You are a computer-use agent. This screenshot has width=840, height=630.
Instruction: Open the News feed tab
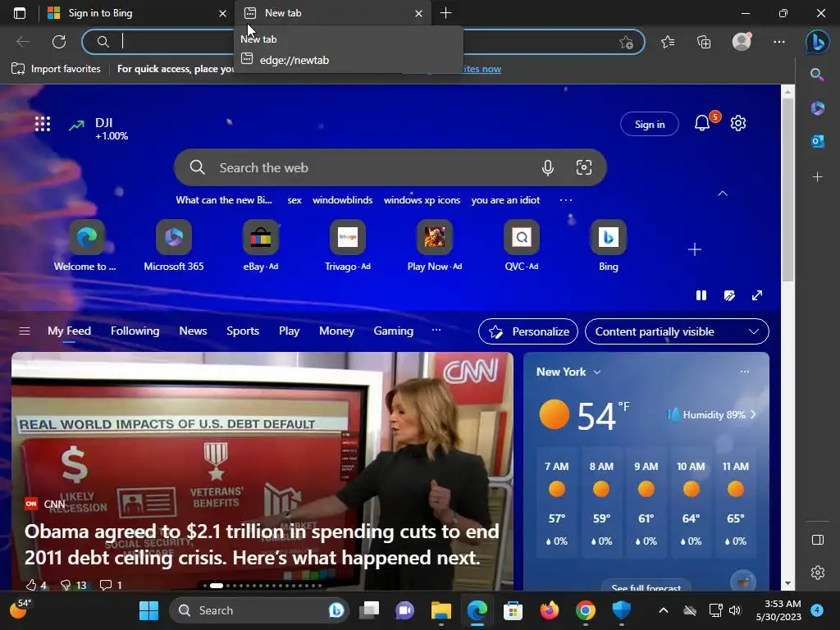point(193,331)
